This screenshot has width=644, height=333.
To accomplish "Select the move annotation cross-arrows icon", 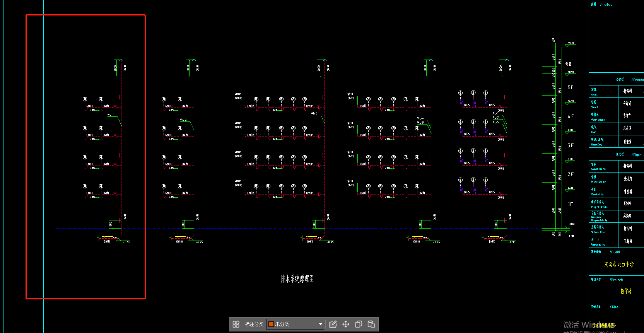I will (x=346, y=324).
